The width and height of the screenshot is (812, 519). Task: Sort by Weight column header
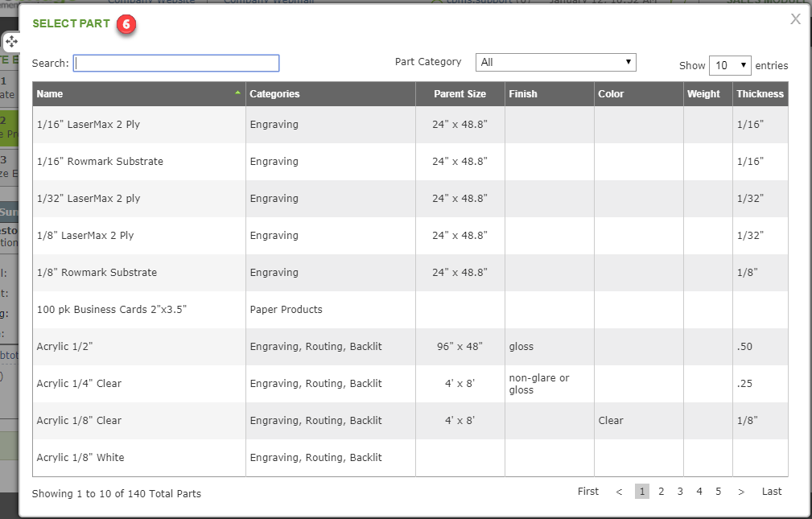coord(708,94)
